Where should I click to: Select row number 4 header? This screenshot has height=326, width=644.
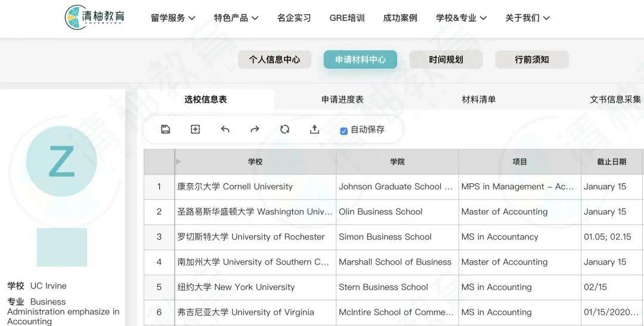tap(159, 262)
